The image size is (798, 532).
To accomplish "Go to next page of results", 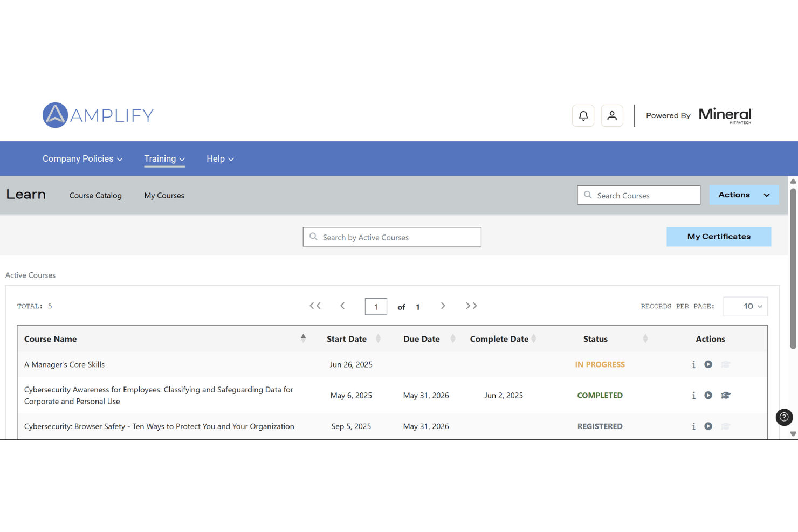I will point(443,306).
